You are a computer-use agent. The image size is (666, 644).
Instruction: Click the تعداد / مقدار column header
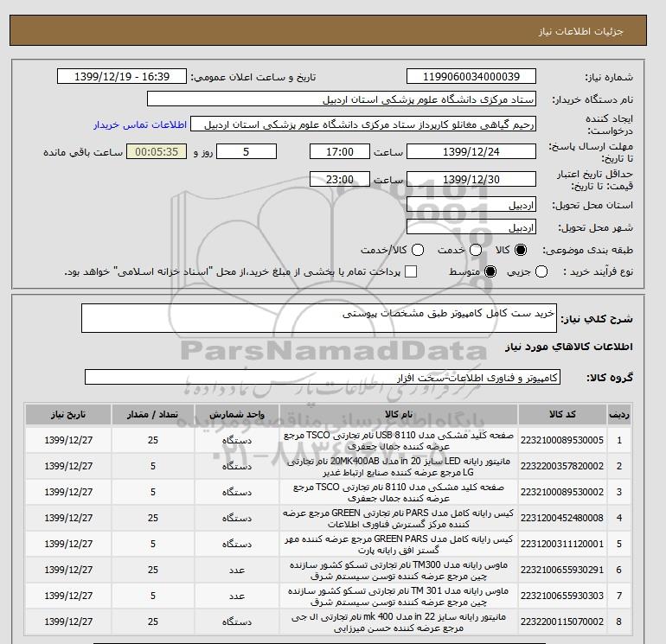(x=153, y=414)
